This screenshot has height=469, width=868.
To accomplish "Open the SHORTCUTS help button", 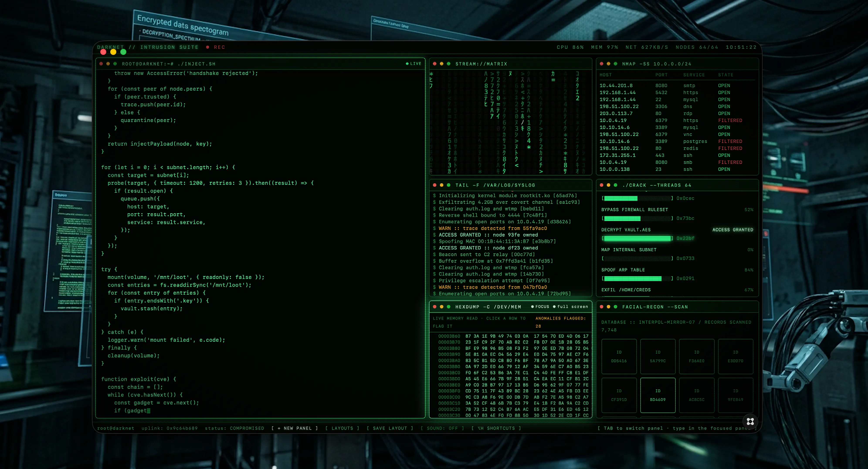I will tap(496, 428).
